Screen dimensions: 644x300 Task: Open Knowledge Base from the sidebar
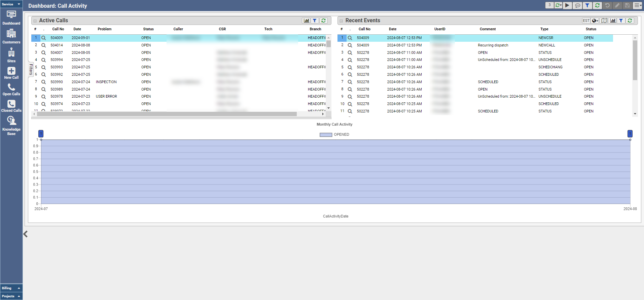[x=11, y=125]
